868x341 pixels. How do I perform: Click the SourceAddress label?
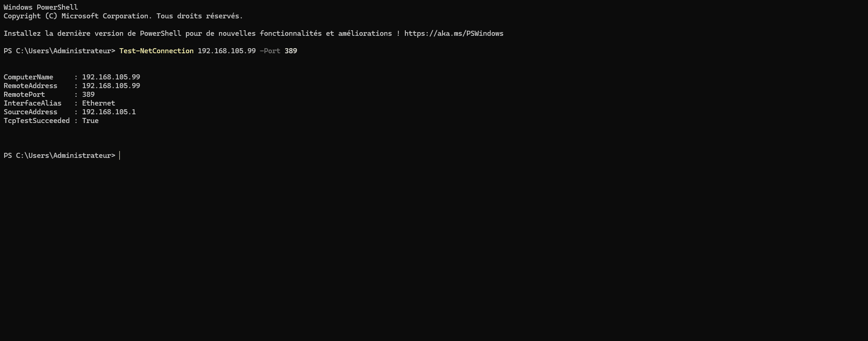click(30, 112)
